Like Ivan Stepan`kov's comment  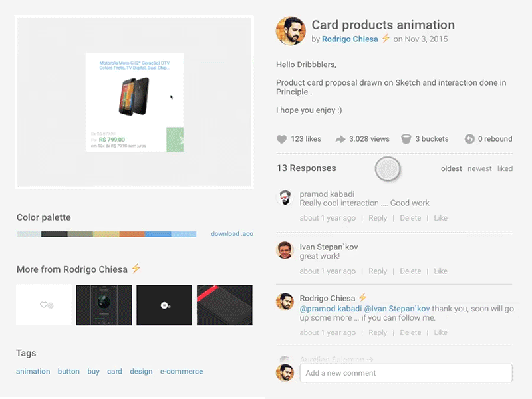(x=441, y=271)
